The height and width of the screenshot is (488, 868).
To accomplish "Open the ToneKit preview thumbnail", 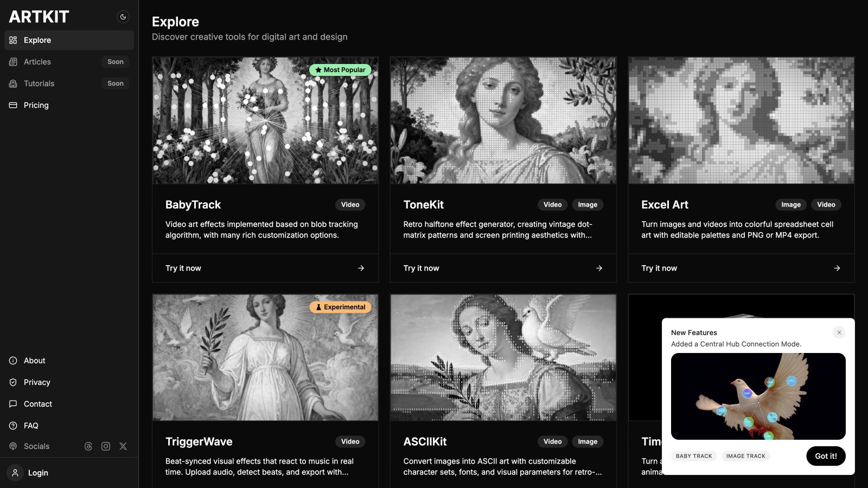I will point(503,120).
